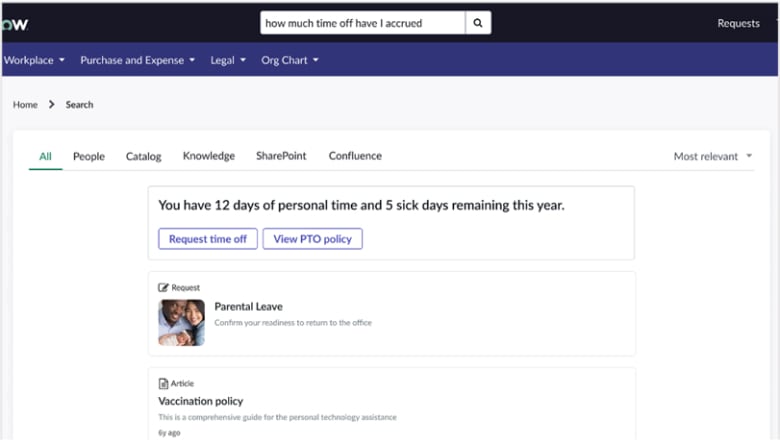Open Requests in the header
The width and height of the screenshot is (780, 440).
pos(738,23)
